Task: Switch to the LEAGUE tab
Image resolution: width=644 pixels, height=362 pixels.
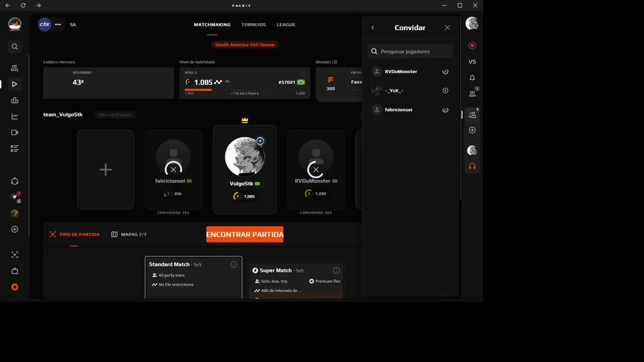Action: tap(286, 25)
